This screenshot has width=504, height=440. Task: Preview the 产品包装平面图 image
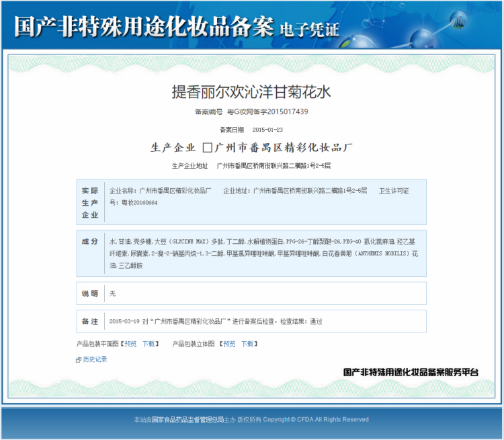click(x=130, y=344)
